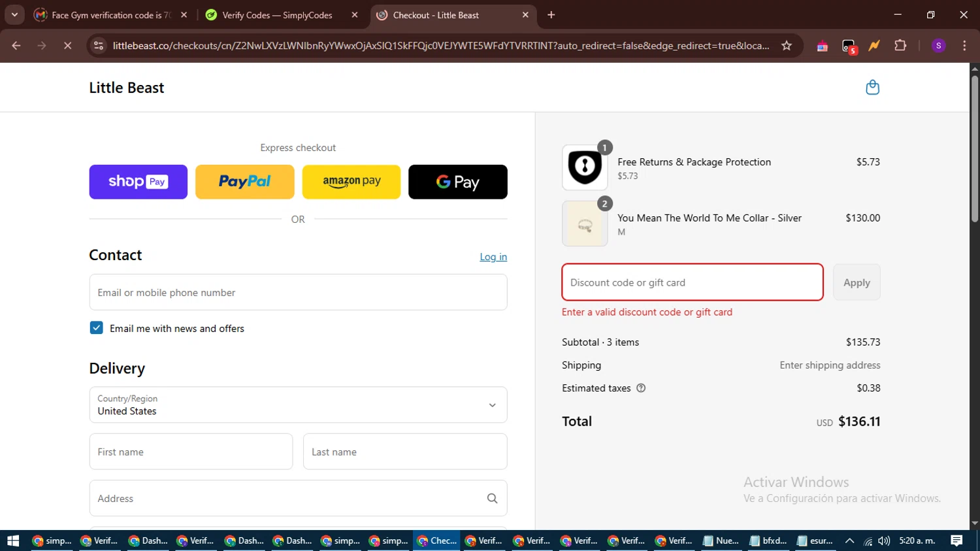The height and width of the screenshot is (551, 980).
Task: Click the Log in link
Action: point(493,257)
